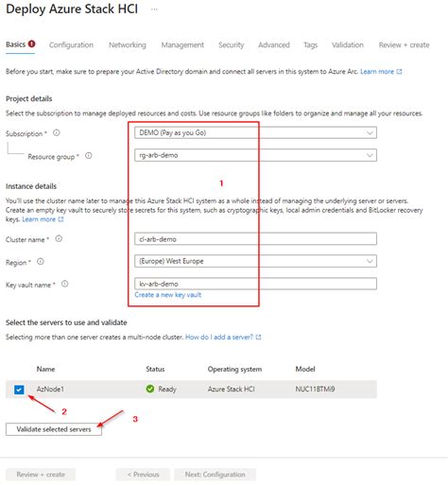Select the AzNode1 server name

50,390
